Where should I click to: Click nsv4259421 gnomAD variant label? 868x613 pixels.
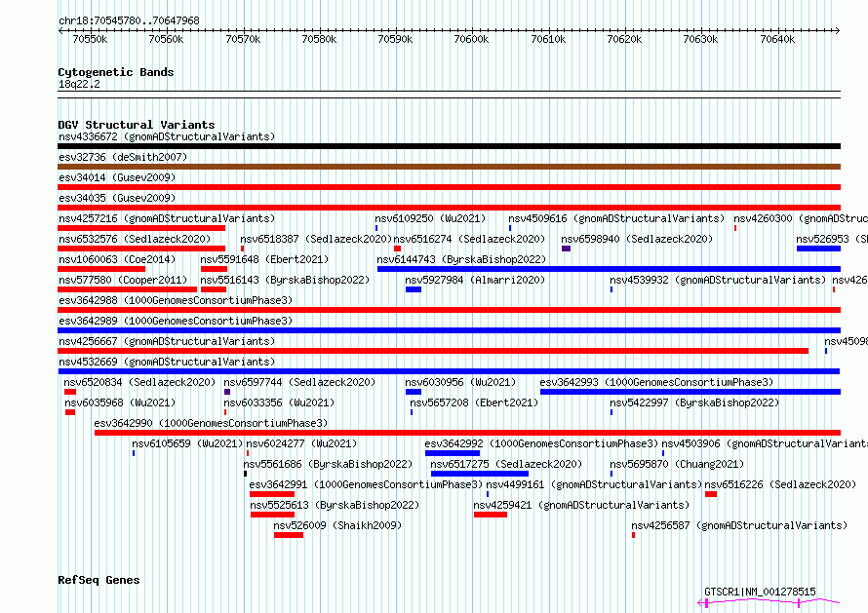coord(582,505)
